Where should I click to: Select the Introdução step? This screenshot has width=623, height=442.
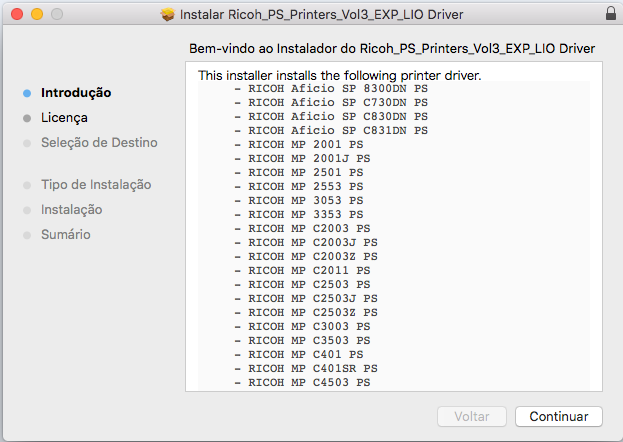click(76, 93)
